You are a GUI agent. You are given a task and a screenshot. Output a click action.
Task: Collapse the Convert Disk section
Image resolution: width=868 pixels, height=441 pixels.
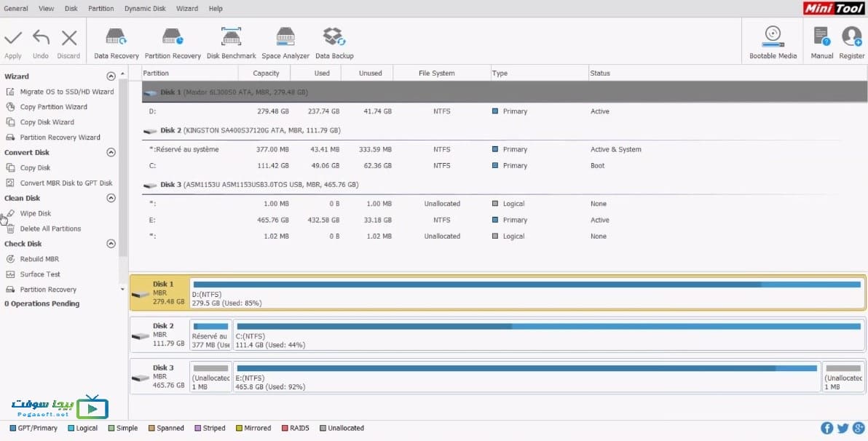coord(111,152)
